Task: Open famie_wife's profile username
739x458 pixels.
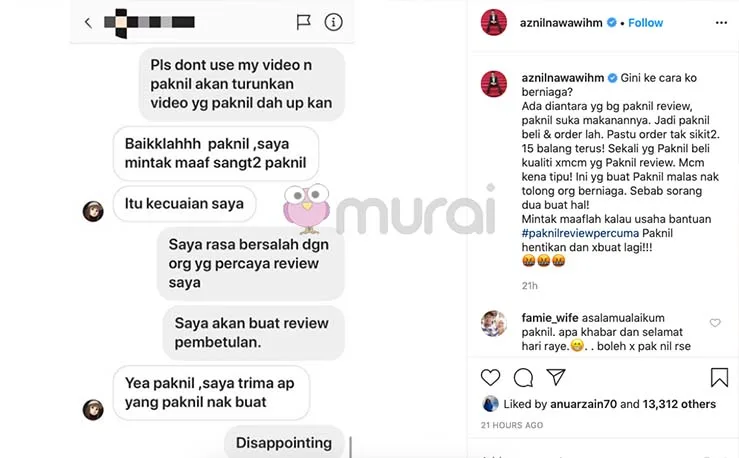Action: coord(550,318)
